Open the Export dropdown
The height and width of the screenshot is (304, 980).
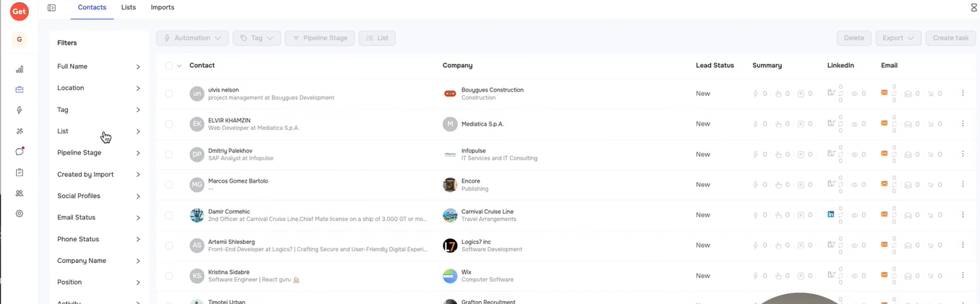[x=898, y=38]
